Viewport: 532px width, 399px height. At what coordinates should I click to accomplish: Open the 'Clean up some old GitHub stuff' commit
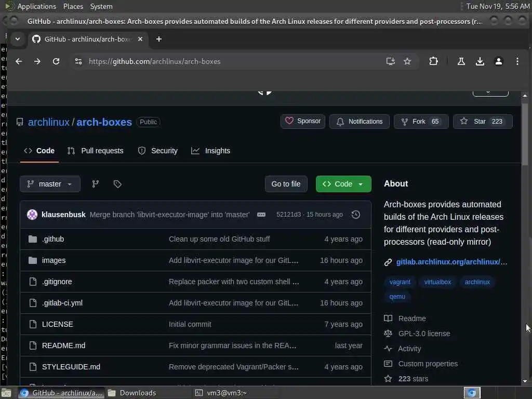[219, 239]
